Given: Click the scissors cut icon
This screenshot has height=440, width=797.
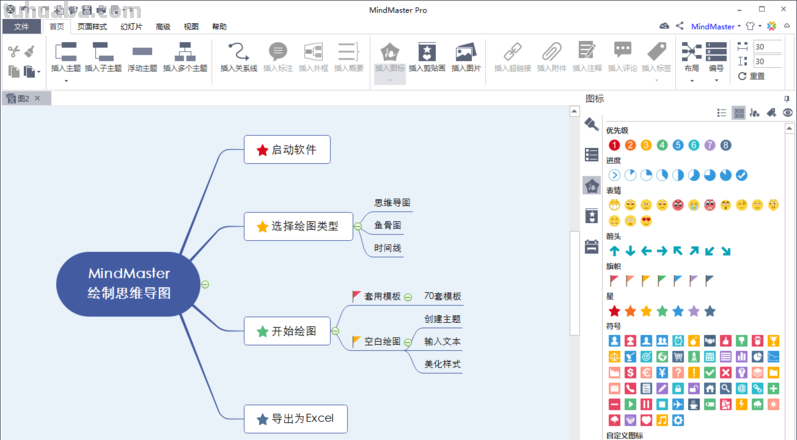Looking at the screenshot, I should (x=14, y=51).
